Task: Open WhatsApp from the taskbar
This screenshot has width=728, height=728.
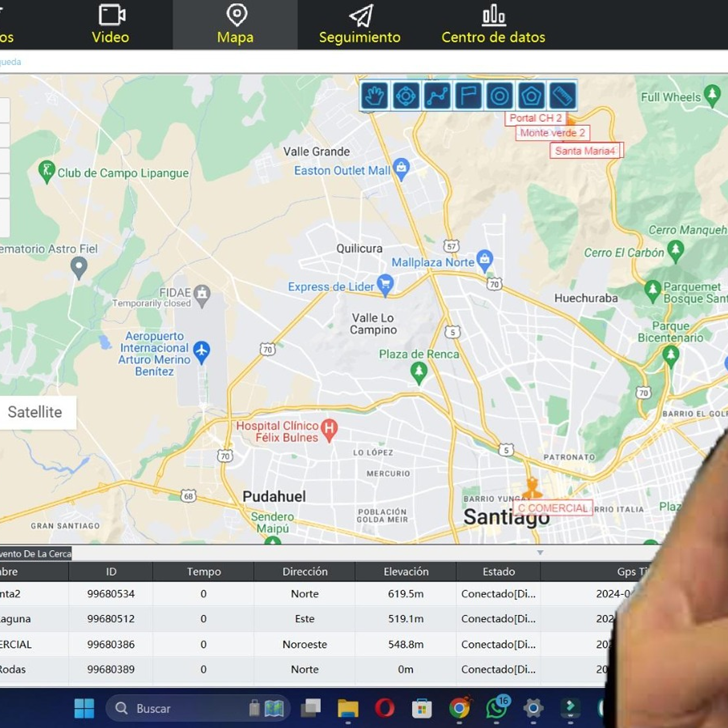Action: 496,708
